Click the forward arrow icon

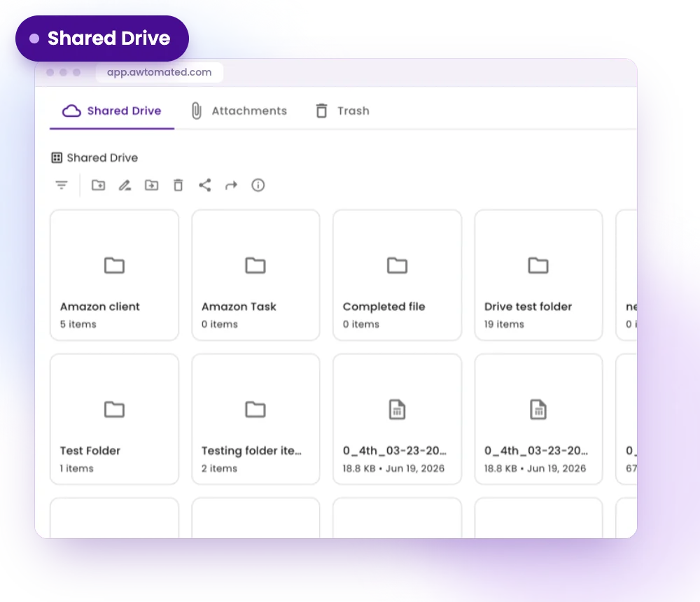click(x=231, y=185)
